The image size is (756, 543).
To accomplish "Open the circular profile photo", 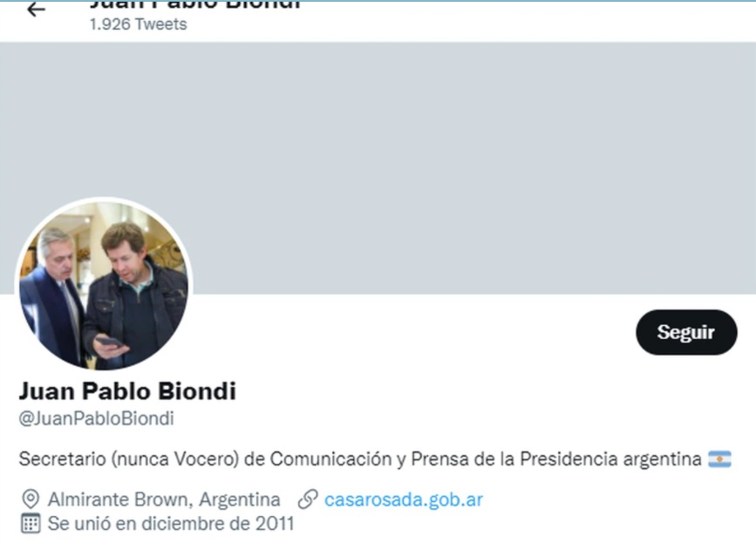I will pos(104,285).
